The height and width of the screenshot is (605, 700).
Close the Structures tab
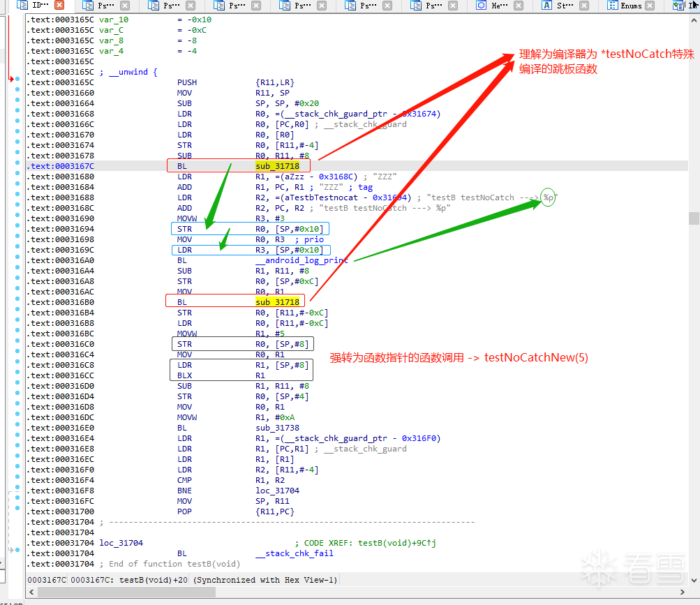[584, 6]
